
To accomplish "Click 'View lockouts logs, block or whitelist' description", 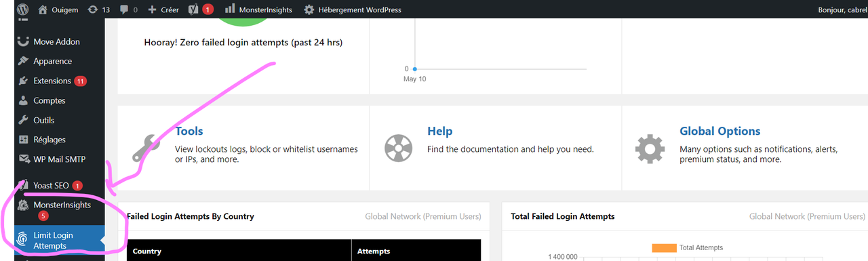I will point(267,154).
